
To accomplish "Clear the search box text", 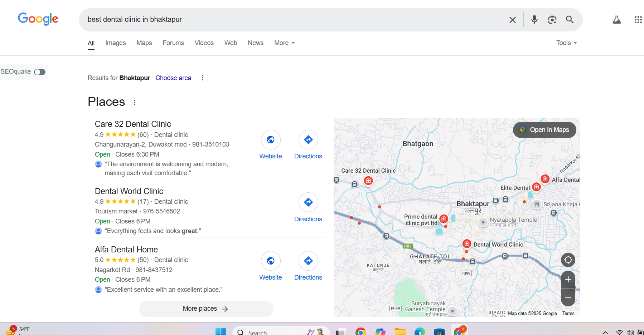I will pos(512,20).
